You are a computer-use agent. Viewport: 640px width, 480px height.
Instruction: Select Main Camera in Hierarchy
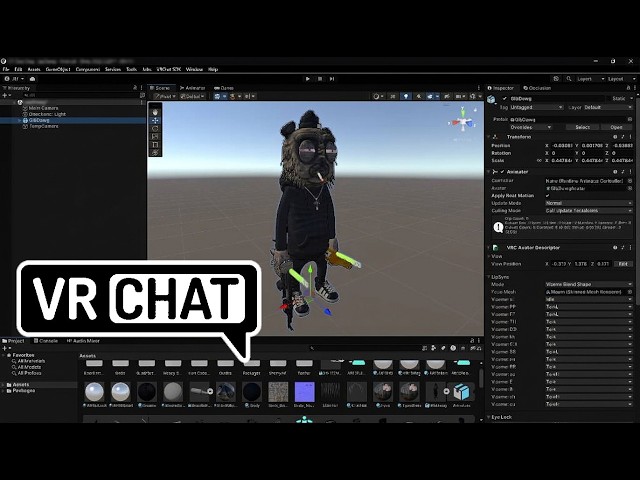coord(43,108)
